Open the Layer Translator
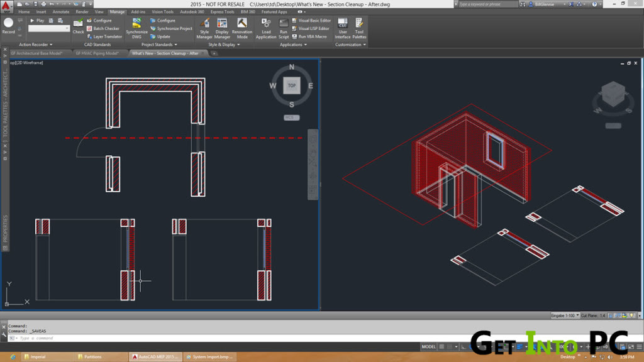Image resolution: width=644 pixels, height=362 pixels. 104,36
